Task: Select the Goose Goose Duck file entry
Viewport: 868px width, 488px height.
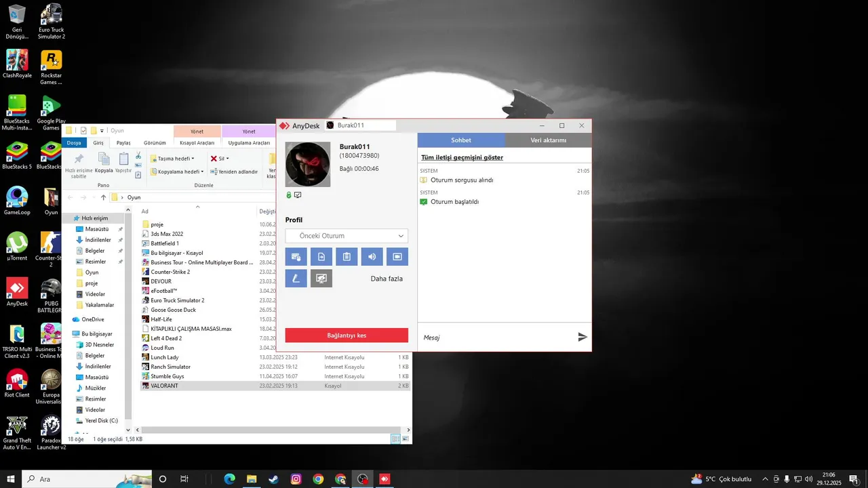Action: point(173,310)
